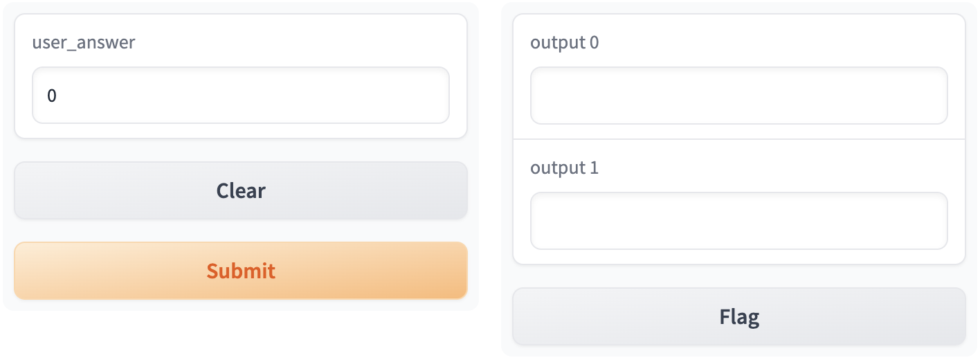Click the user_answer label
This screenshot has width=980, height=360.
84,43
